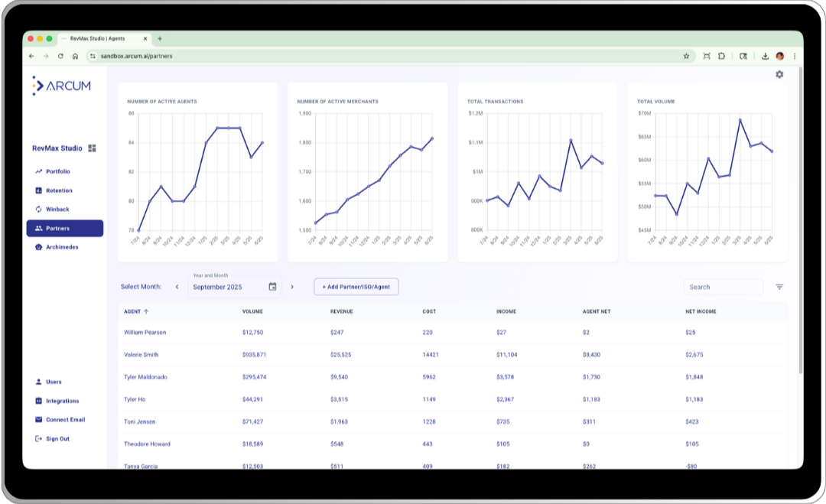Open the Portfolio section in the sidebar
826x504 pixels.
point(54,171)
